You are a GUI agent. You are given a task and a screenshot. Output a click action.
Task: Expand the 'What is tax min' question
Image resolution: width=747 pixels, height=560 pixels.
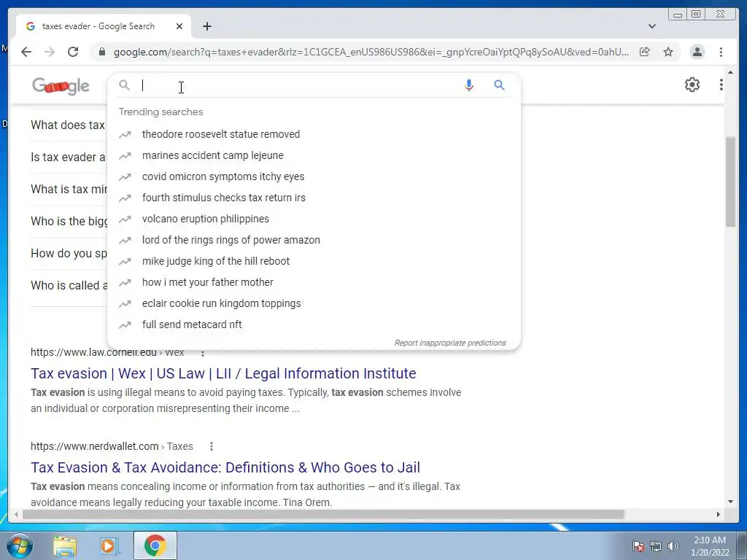[69, 189]
